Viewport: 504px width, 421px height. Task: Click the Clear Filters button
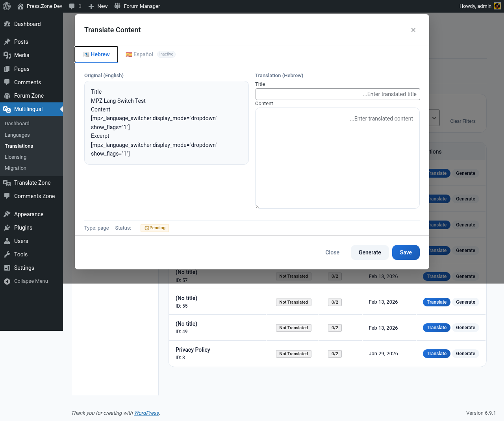463,121
